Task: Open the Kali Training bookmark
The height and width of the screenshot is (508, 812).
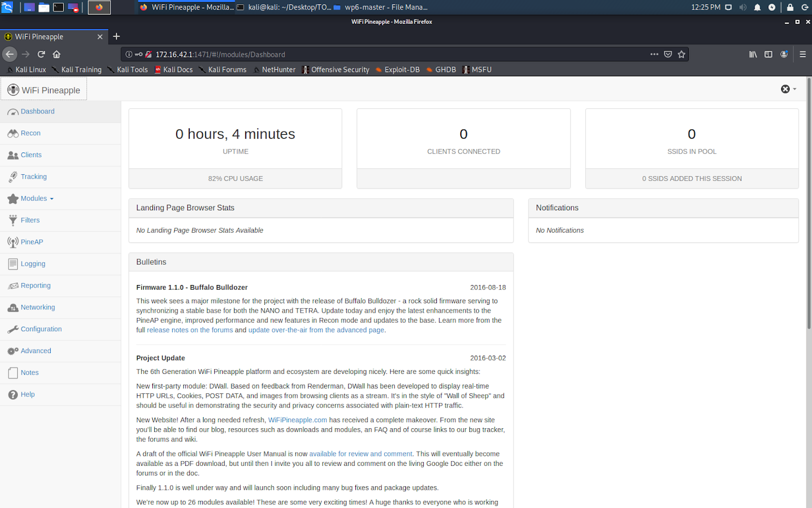Action: (x=77, y=70)
